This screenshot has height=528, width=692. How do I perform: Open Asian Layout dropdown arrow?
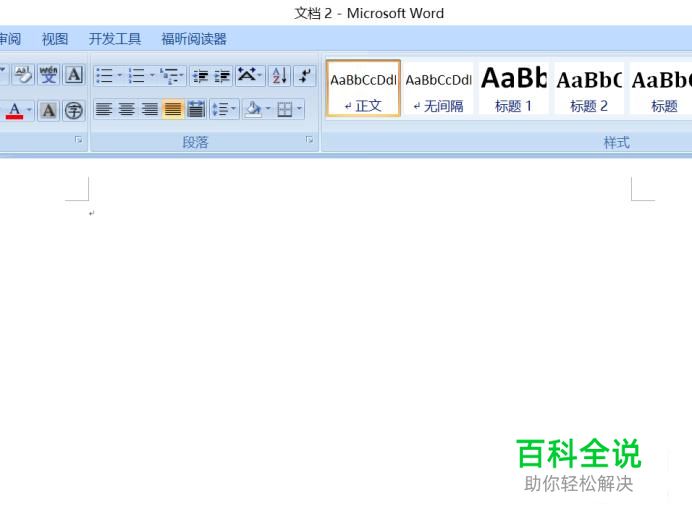(x=260, y=75)
